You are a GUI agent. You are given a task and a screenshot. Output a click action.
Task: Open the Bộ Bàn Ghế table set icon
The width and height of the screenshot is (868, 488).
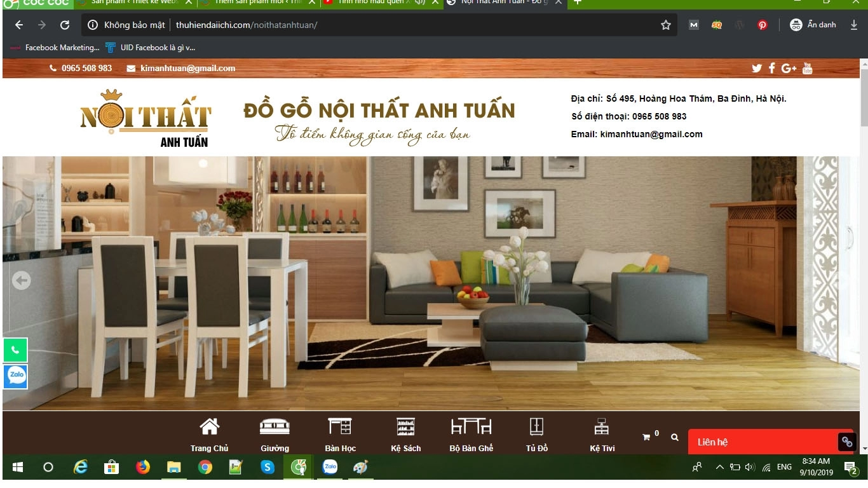point(471,424)
